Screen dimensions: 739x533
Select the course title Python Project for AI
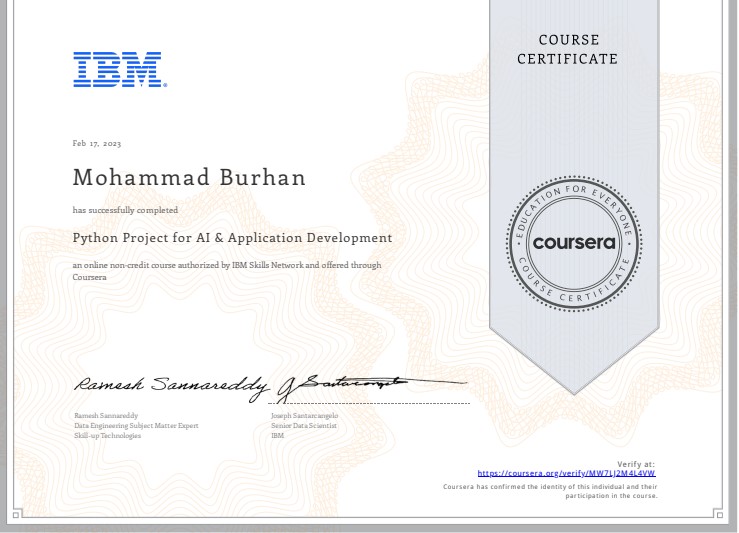click(x=232, y=238)
